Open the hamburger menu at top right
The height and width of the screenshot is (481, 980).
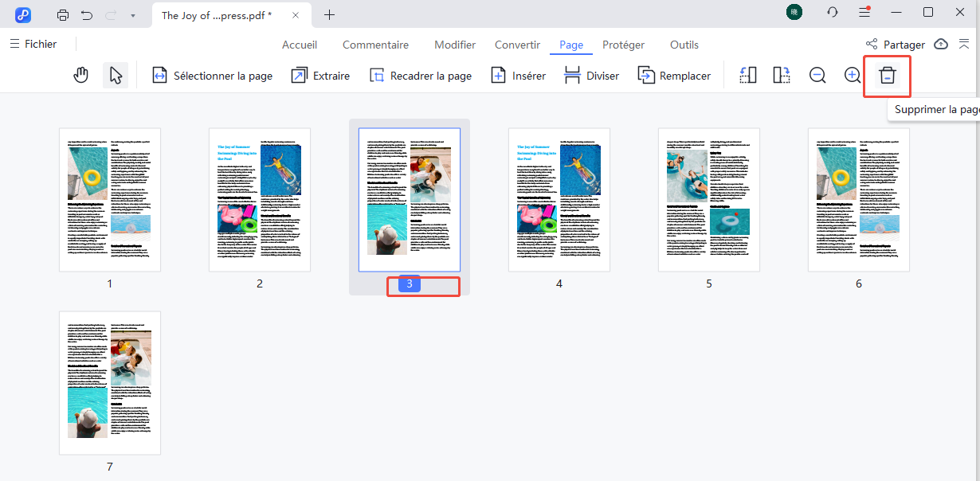tap(864, 12)
